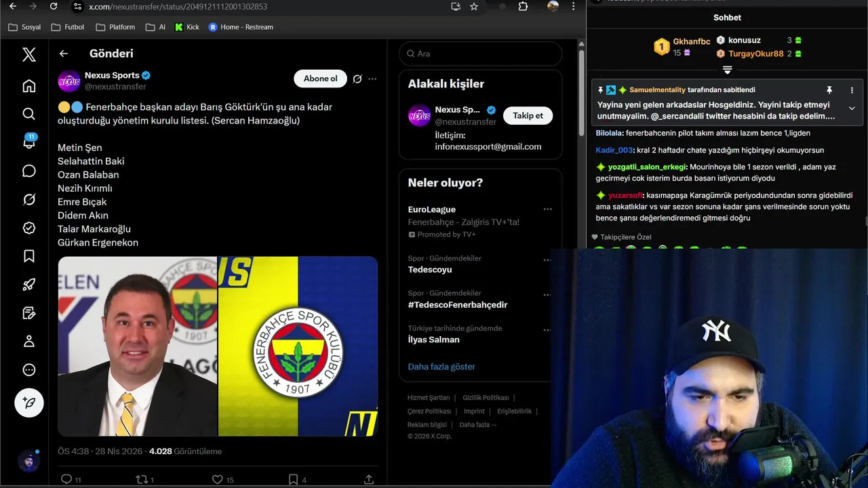Click username yozgatli_salon_erkegi in chat
868x488 pixels.
pyautogui.click(x=648, y=167)
